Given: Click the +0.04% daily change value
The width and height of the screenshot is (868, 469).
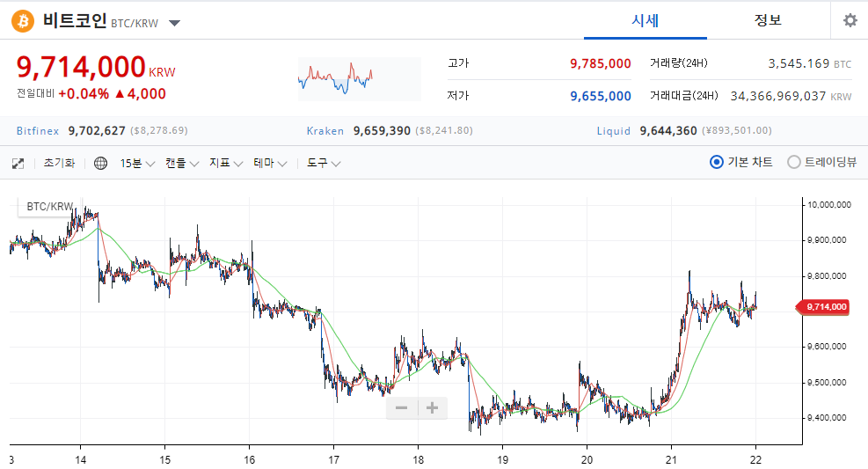Looking at the screenshot, I should coord(84,94).
